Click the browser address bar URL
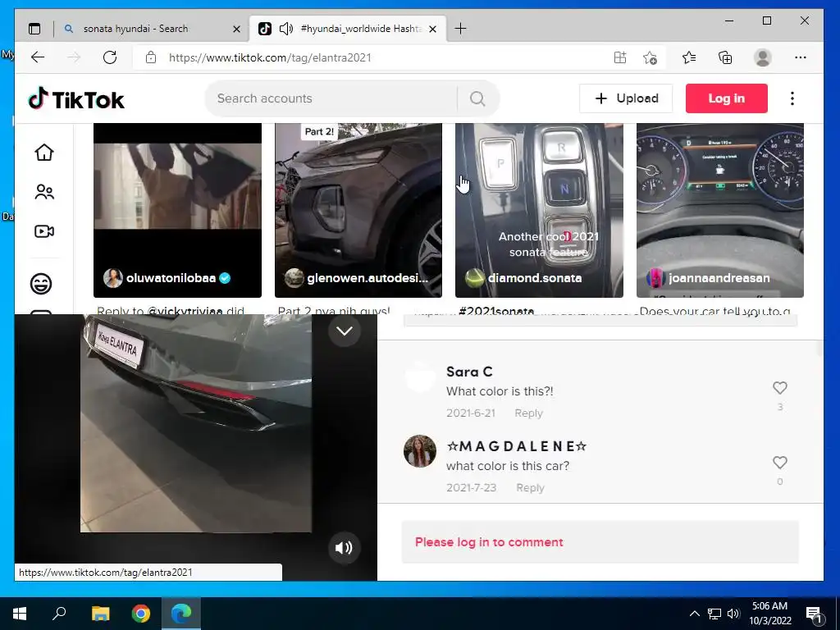The image size is (840, 630). tap(270, 57)
